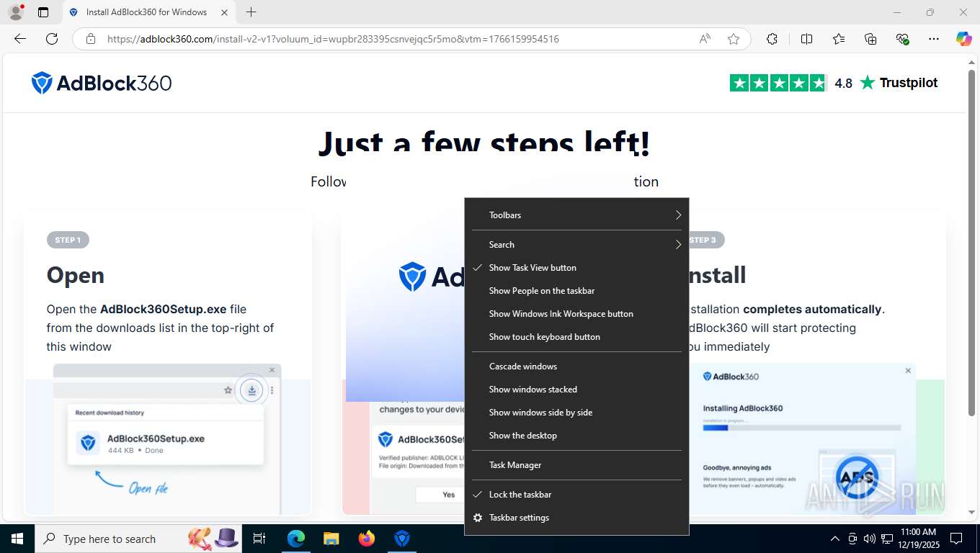Refresh the page
Viewport: 980px width, 553px height.
[52, 39]
